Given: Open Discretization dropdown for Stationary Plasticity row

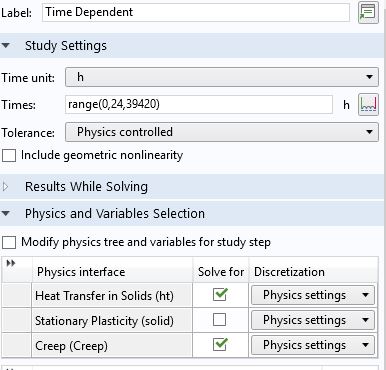Looking at the screenshot, I should 313,320.
